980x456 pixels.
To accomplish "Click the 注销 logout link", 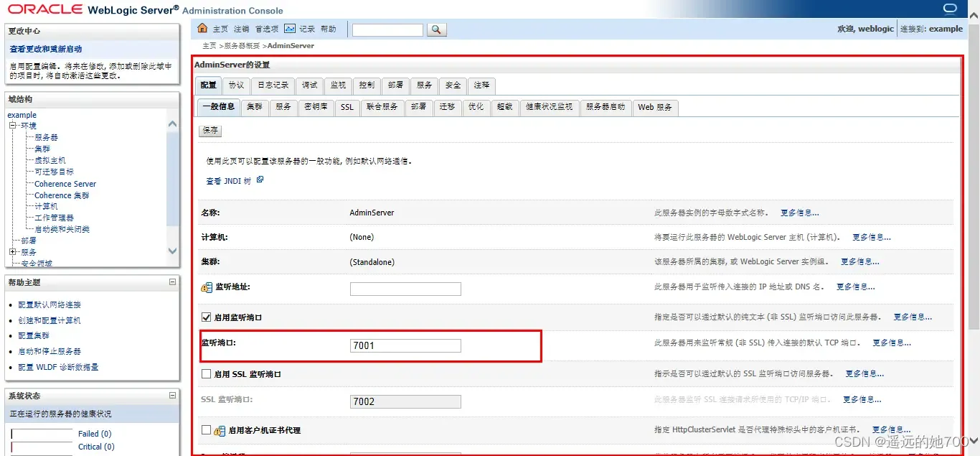I will (242, 29).
